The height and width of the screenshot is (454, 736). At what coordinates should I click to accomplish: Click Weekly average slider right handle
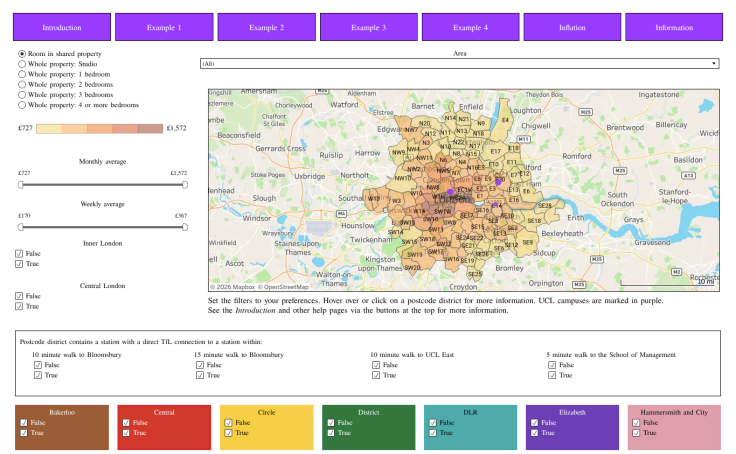185,227
